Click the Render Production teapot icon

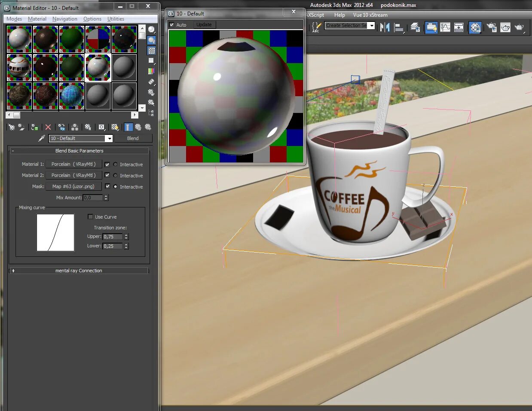click(520, 27)
